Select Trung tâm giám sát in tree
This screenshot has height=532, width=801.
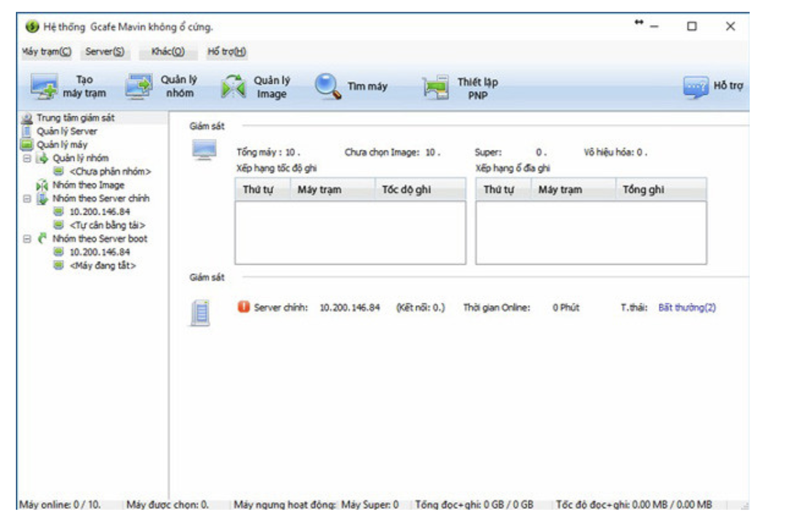coord(75,118)
